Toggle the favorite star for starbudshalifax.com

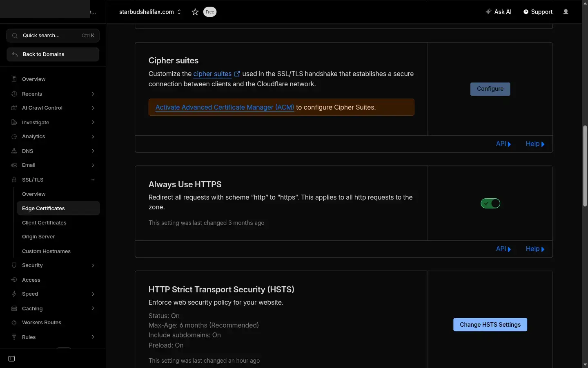(x=195, y=12)
